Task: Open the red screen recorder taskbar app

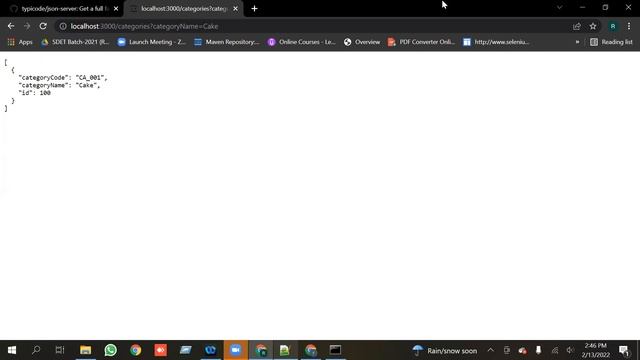Action: (x=160, y=350)
